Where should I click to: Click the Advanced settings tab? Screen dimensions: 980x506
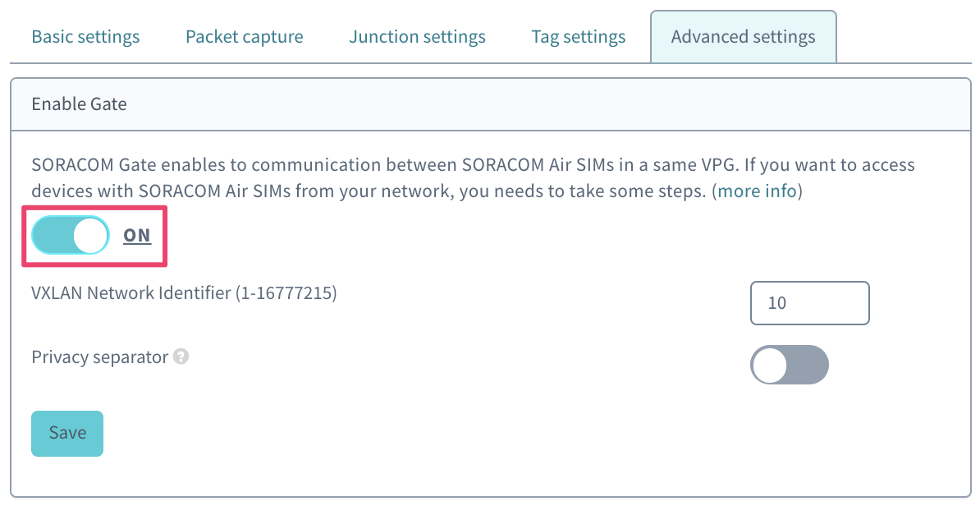tap(743, 37)
